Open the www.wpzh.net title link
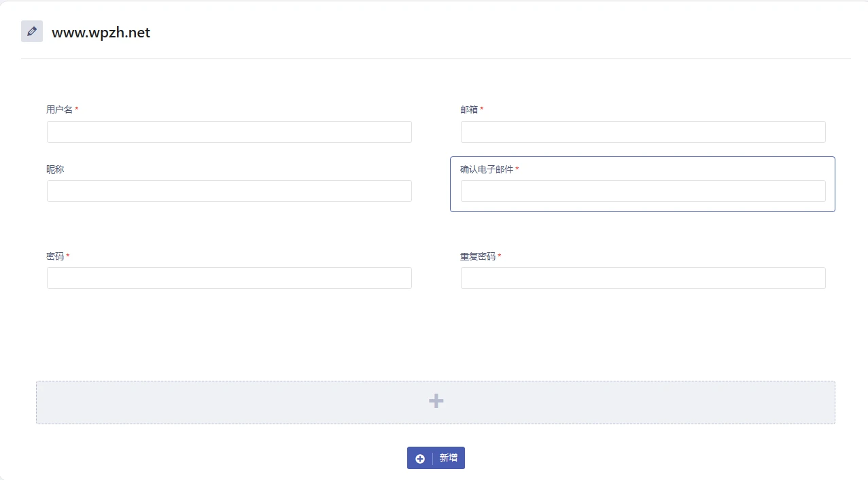Image resolution: width=868 pixels, height=480 pixels. [x=101, y=32]
